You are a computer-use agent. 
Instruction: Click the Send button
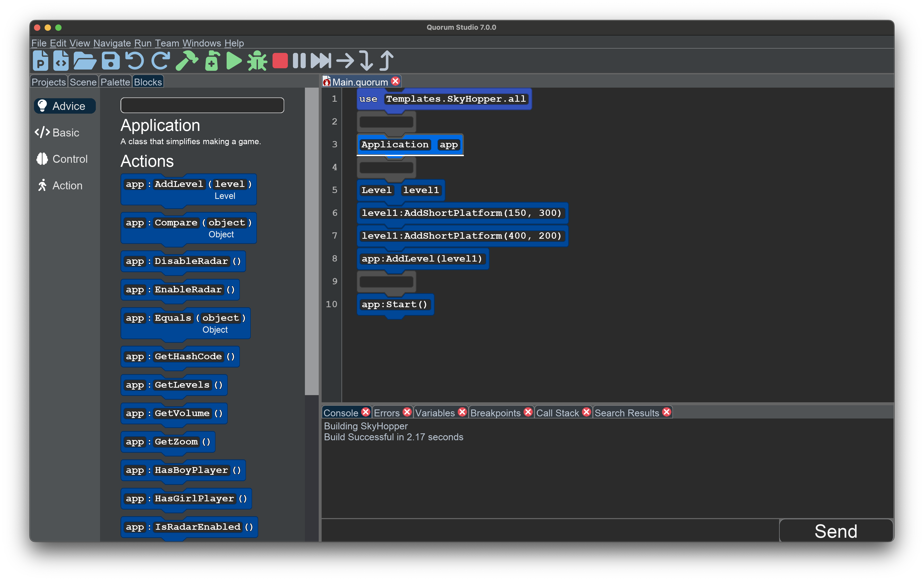point(836,531)
